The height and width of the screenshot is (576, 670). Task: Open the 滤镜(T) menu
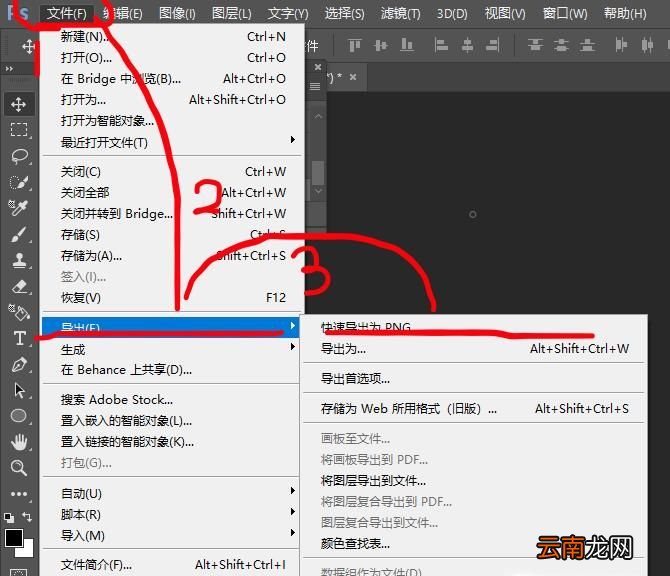tap(400, 14)
